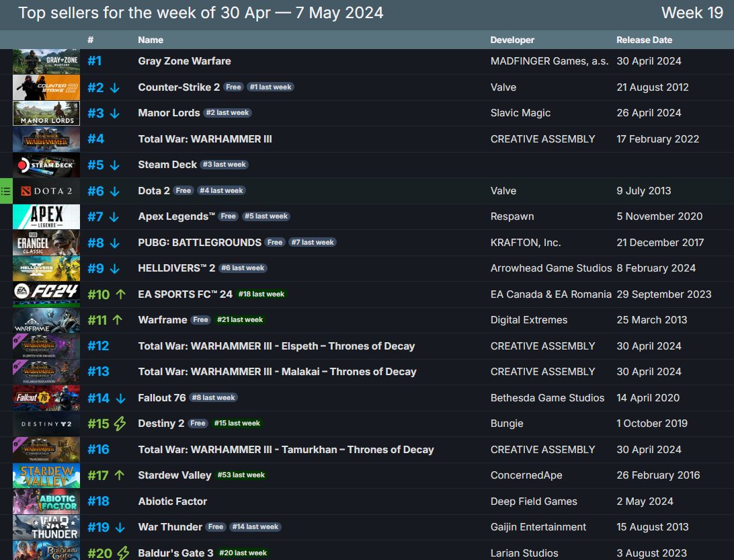Viewport: 734px width, 560px height.
Task: Sort the table by Name column header
Action: (151, 40)
